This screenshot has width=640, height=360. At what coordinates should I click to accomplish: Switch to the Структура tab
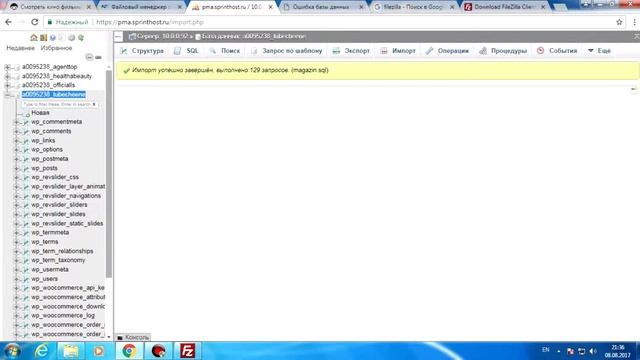pos(142,51)
